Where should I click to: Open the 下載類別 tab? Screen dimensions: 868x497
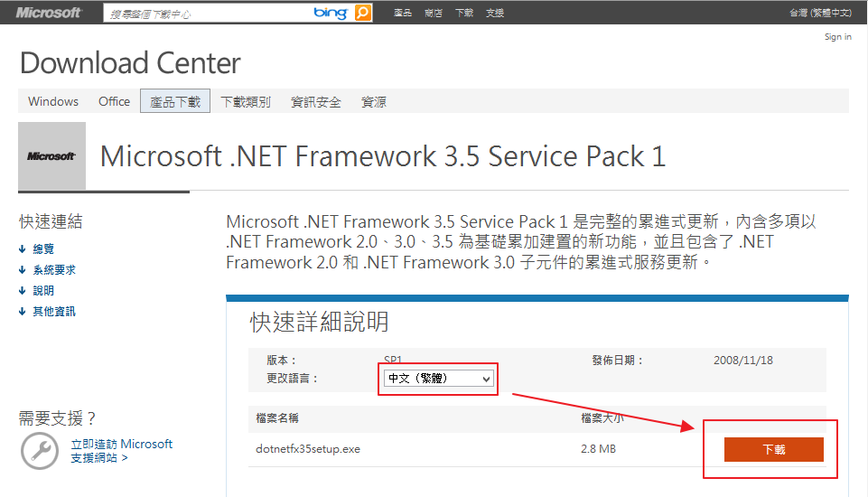[x=246, y=101]
